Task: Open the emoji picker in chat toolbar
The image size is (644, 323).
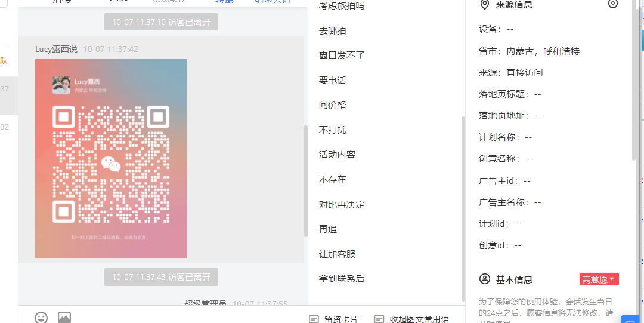Action: 41,318
